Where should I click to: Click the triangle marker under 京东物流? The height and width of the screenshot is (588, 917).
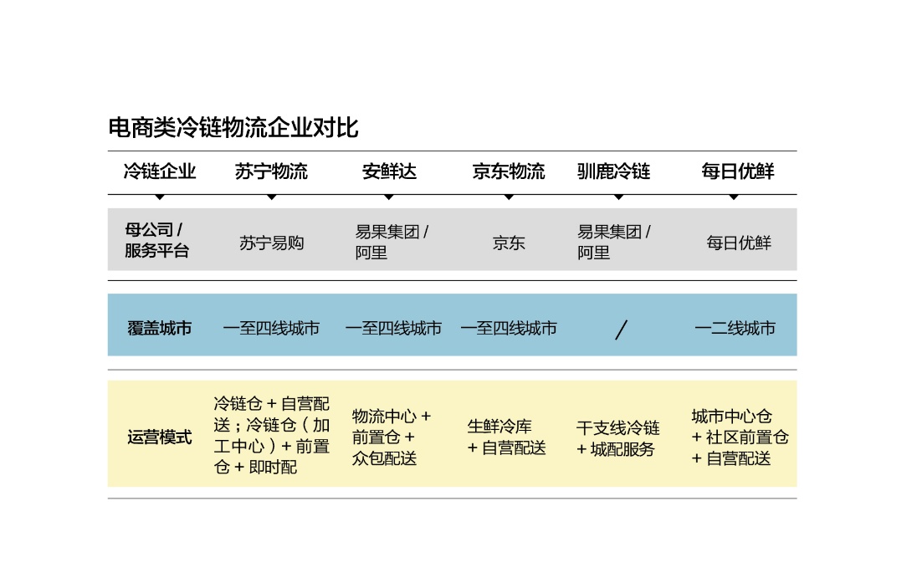tap(509, 197)
